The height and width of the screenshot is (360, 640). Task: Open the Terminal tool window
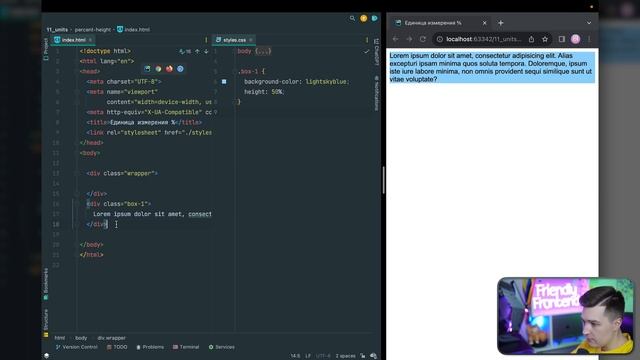coord(186,347)
